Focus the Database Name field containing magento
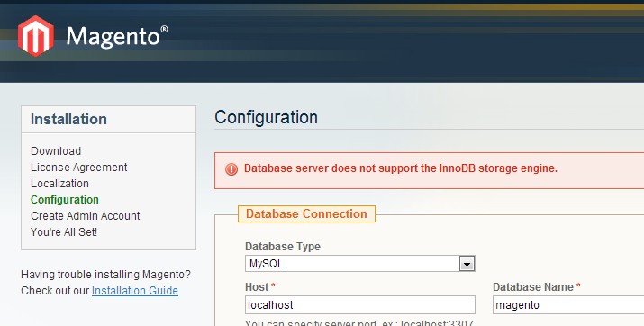644x326 pixels. click(568, 305)
